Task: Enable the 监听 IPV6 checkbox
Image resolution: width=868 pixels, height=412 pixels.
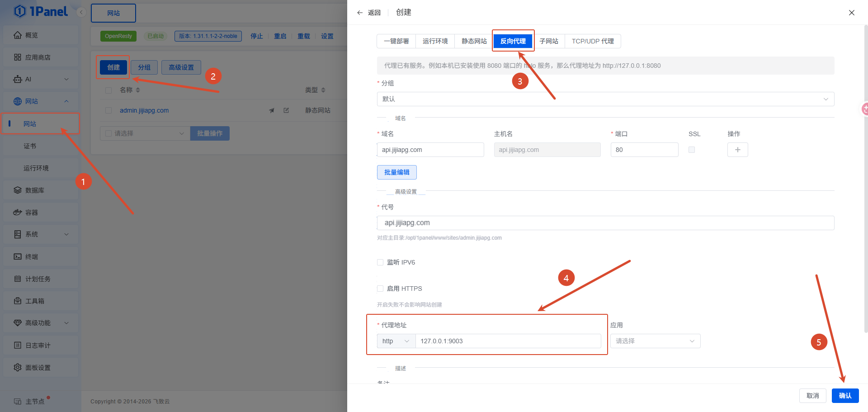Action: tap(380, 262)
